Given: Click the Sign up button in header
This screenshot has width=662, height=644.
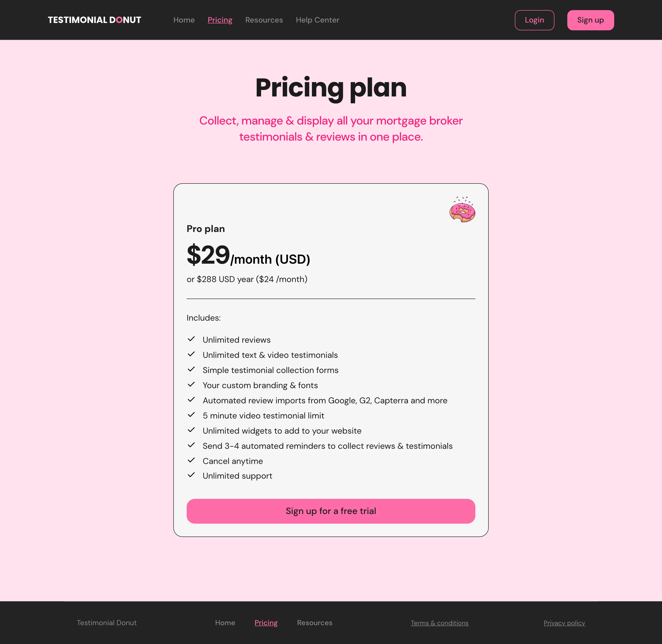Looking at the screenshot, I should point(590,20).
